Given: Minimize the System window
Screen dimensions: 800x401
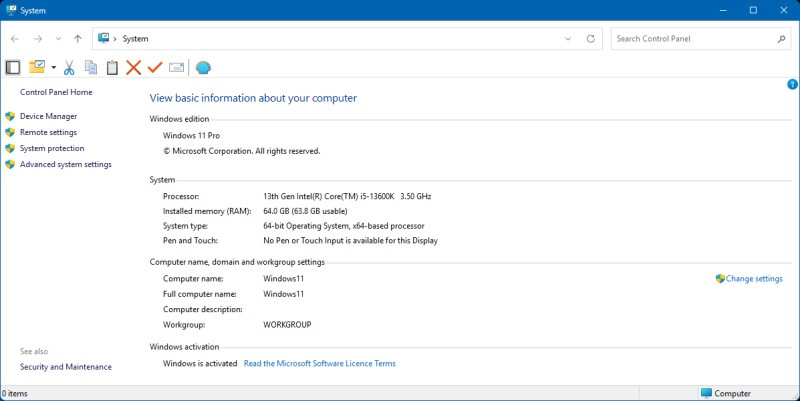Looking at the screenshot, I should [723, 10].
